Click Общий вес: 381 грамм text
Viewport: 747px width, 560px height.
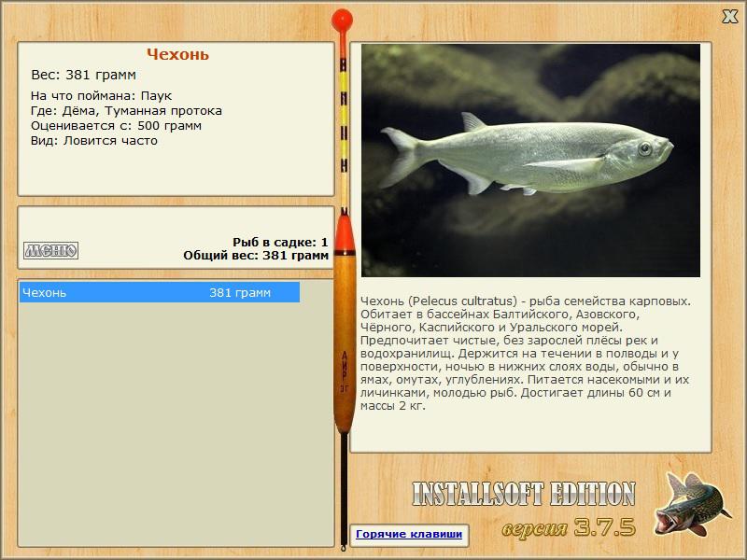pos(256,255)
